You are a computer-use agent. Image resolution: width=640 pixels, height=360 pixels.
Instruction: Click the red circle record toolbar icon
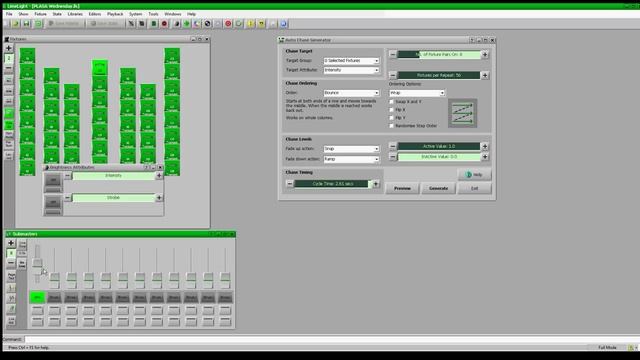164,24
